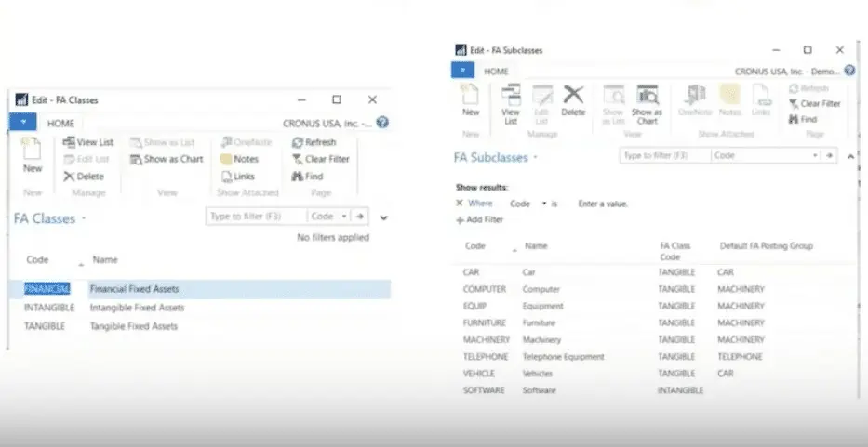Sort by Code column in FA Classes
The image size is (868, 447).
tap(37, 259)
